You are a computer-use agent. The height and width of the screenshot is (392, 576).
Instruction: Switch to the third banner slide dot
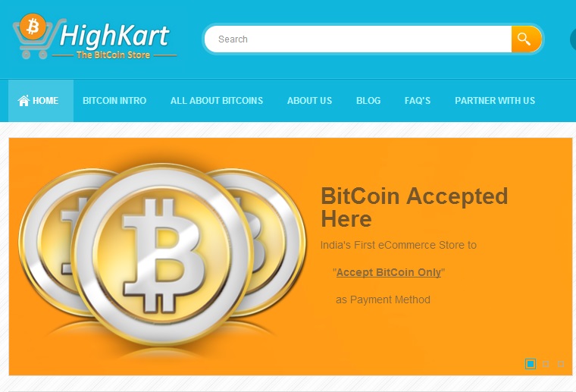[x=561, y=364]
